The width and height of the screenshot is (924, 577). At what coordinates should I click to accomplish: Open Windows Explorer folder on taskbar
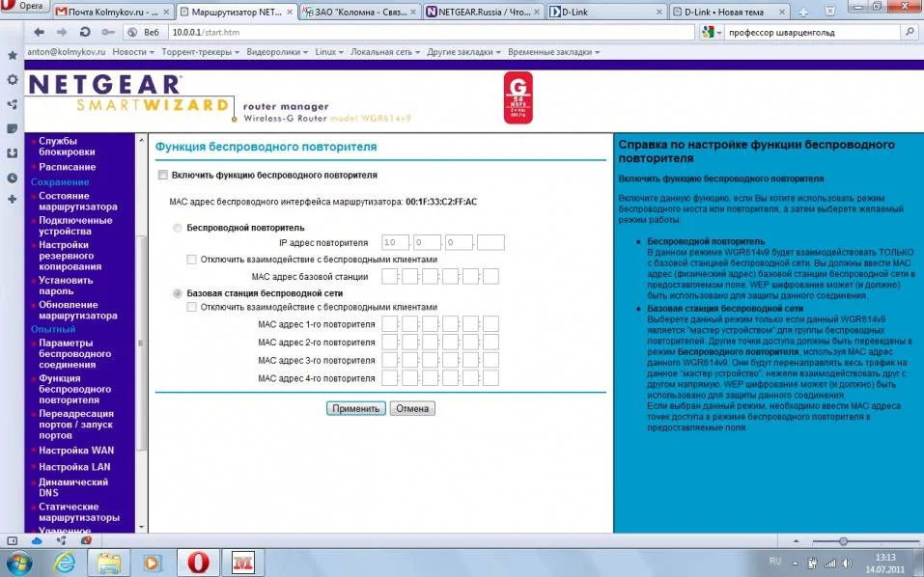(x=108, y=563)
